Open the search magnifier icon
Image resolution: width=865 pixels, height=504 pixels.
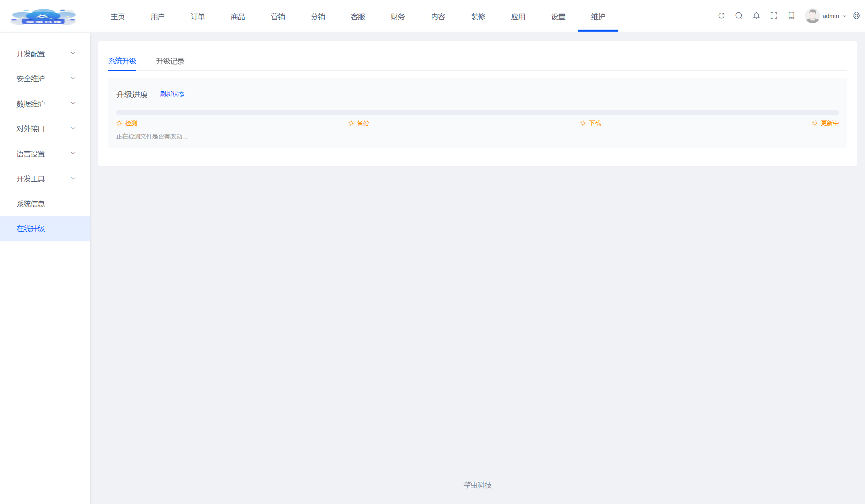click(x=739, y=16)
